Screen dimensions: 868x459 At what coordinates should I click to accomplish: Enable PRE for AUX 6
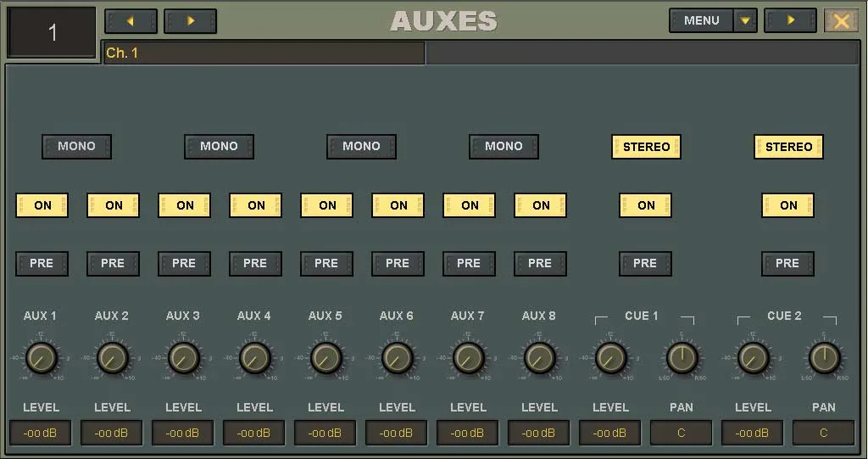pyautogui.click(x=398, y=263)
